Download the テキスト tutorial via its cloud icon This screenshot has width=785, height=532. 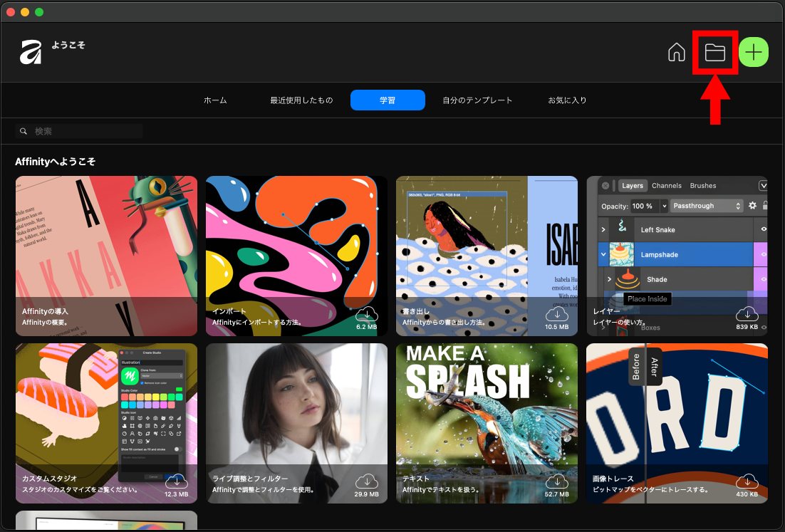click(x=557, y=482)
